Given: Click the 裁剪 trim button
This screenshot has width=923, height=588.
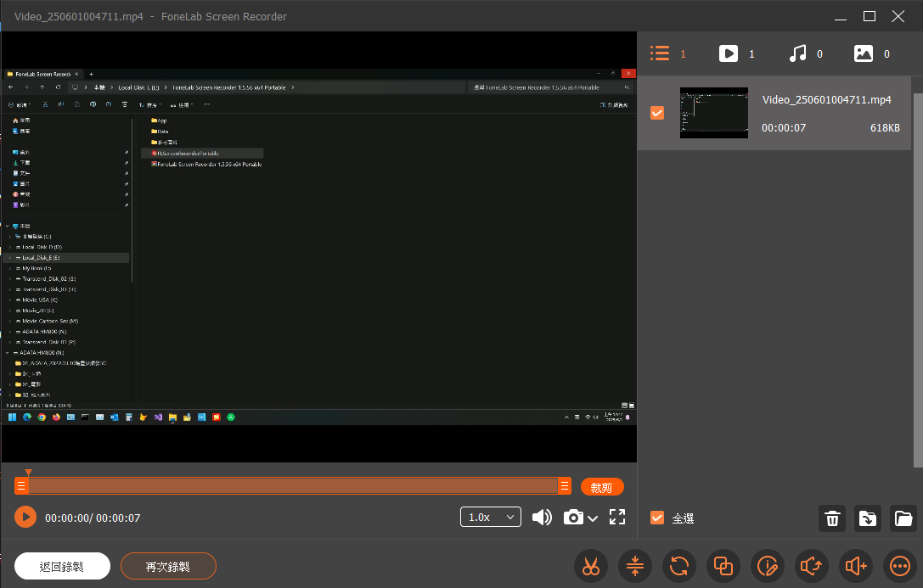Looking at the screenshot, I should tap(601, 487).
